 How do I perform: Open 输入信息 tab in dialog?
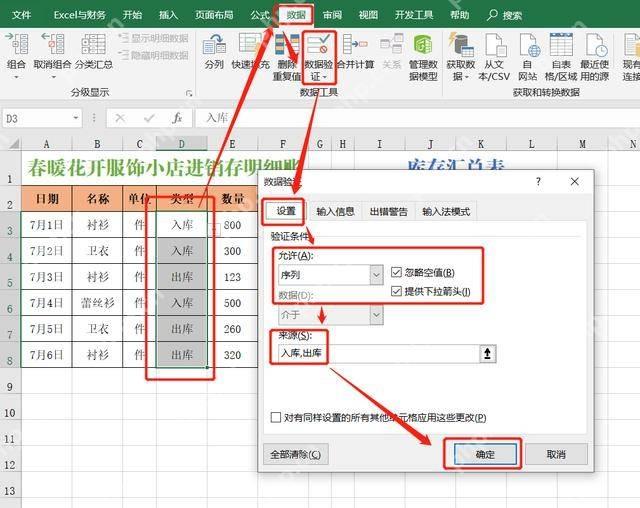(335, 211)
